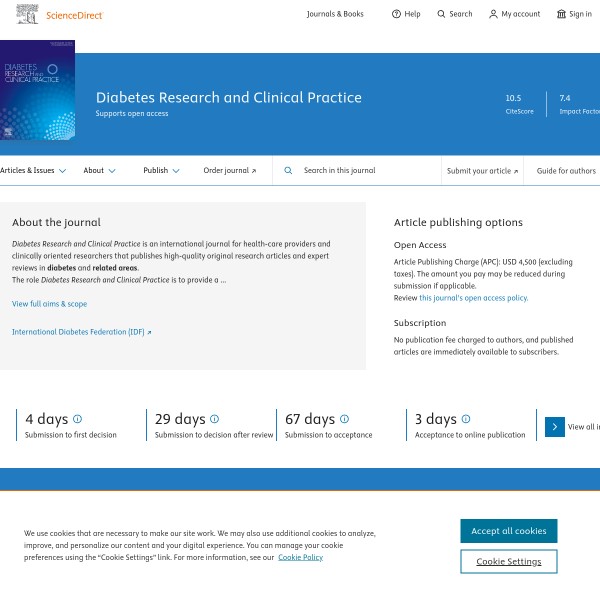Click Accept all cookies button

(x=508, y=531)
